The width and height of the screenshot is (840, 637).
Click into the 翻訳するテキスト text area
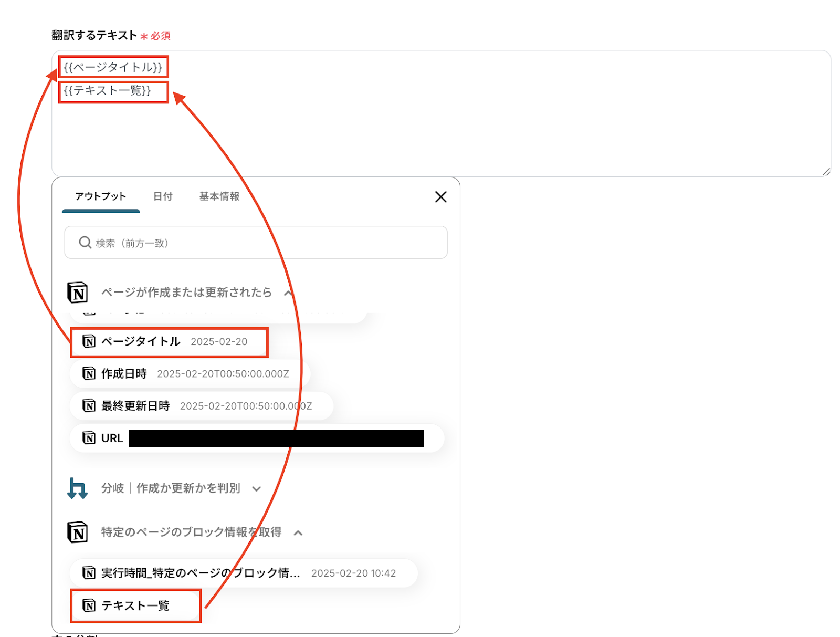[x=441, y=113]
